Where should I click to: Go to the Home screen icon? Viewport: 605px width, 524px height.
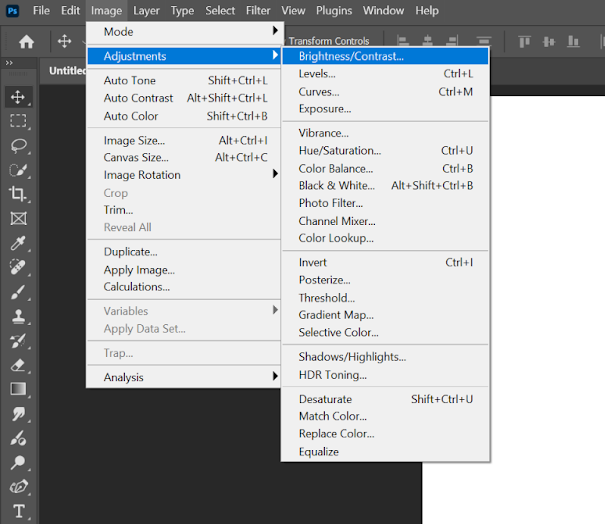(26, 41)
